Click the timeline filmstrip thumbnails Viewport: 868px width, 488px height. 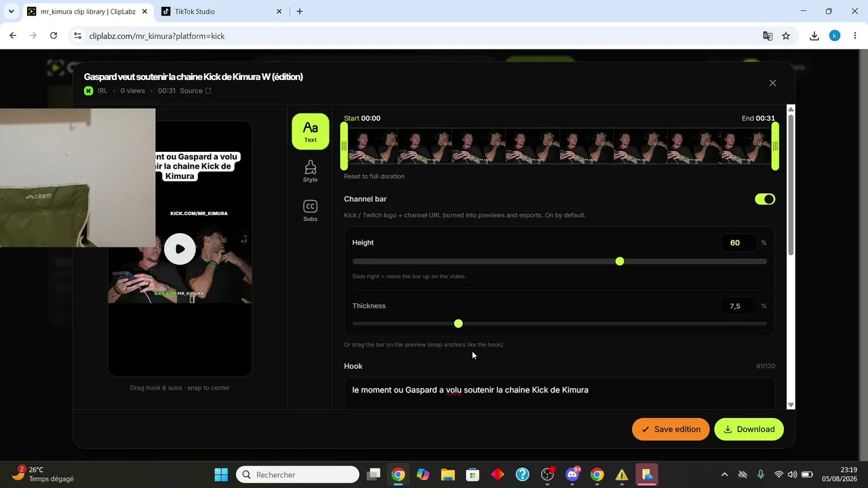tap(559, 146)
